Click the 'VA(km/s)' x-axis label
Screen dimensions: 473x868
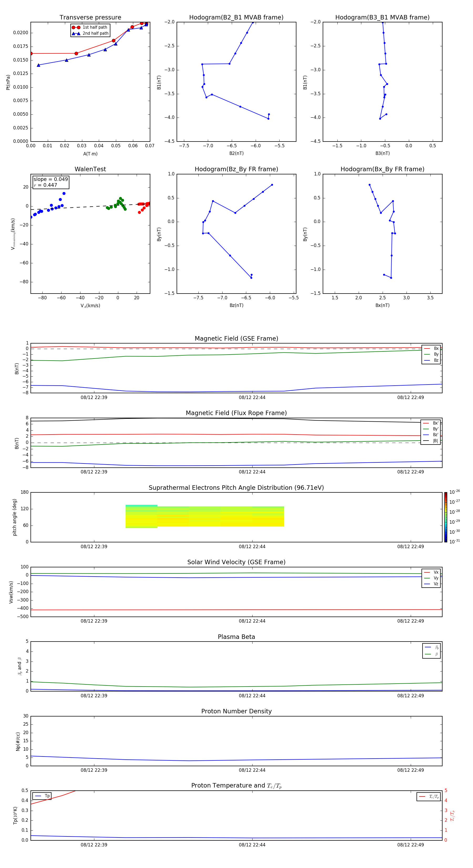[90, 306]
